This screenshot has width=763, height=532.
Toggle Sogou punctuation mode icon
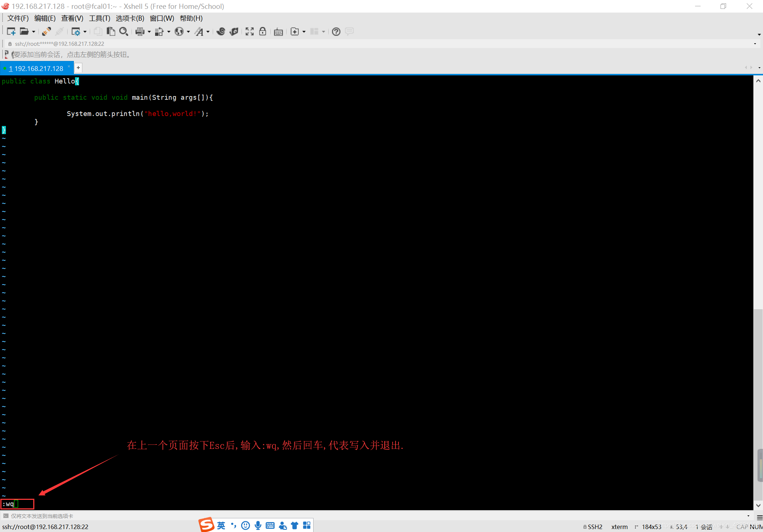point(233,525)
